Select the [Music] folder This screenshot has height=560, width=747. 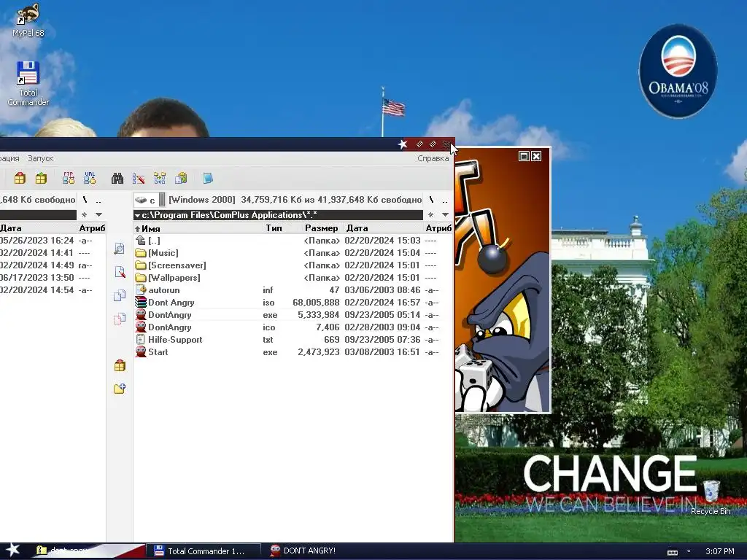click(x=293, y=253)
